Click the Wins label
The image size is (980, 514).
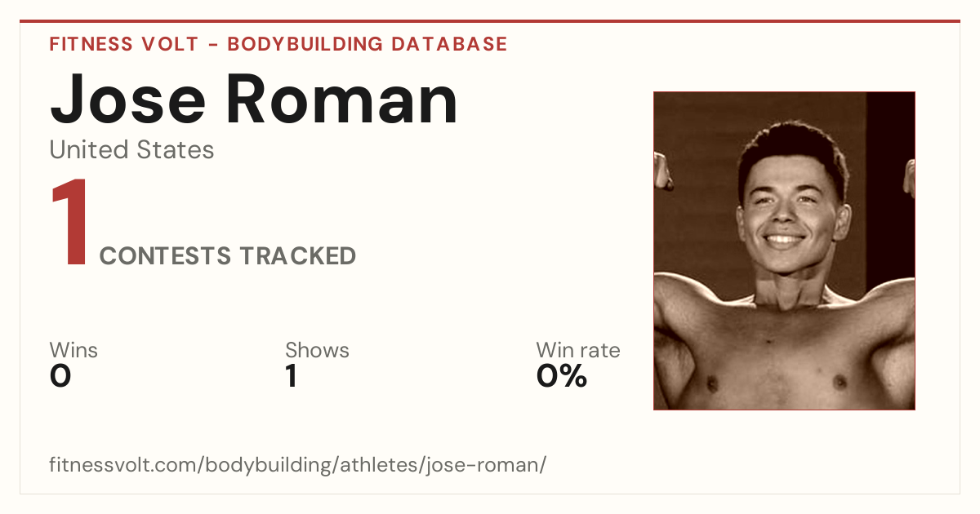coord(73,350)
